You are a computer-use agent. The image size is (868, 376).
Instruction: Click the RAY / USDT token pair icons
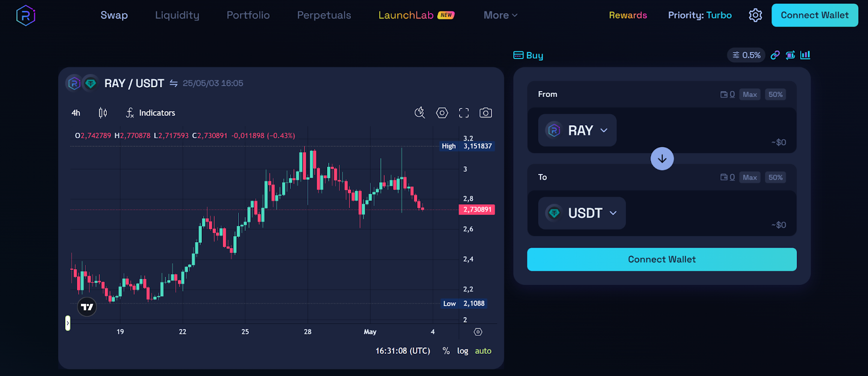pos(82,83)
